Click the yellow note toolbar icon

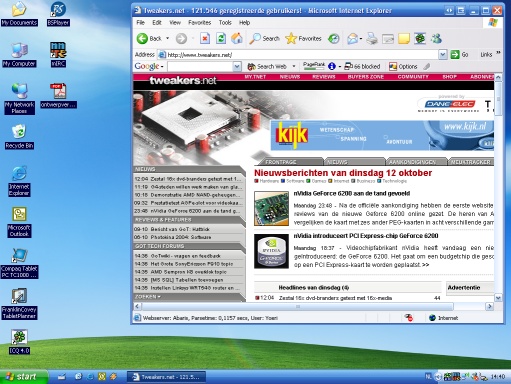(x=404, y=39)
